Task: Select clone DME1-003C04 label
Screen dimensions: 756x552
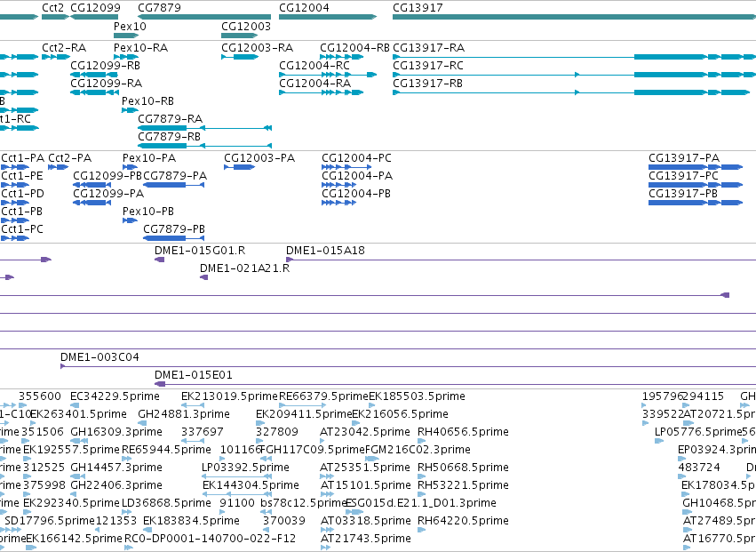Action: click(99, 357)
